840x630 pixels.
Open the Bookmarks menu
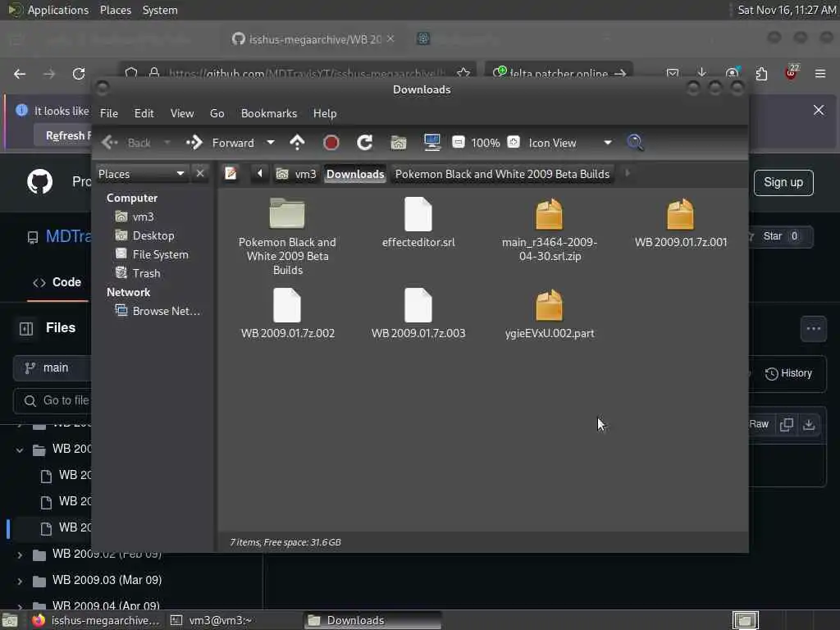pyautogui.click(x=269, y=113)
